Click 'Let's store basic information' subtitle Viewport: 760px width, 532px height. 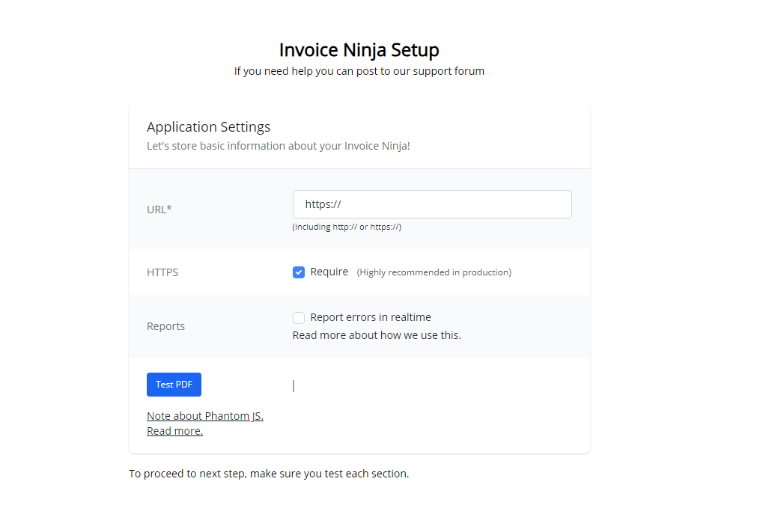(x=279, y=147)
